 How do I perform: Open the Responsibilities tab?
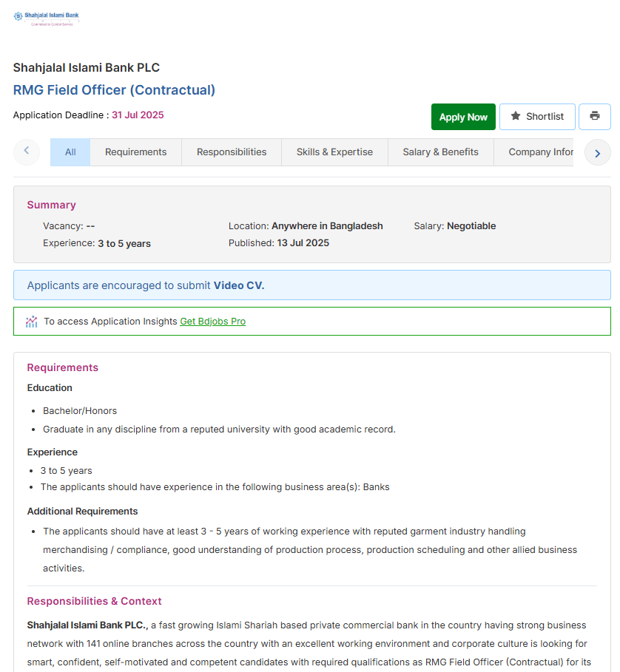(232, 152)
